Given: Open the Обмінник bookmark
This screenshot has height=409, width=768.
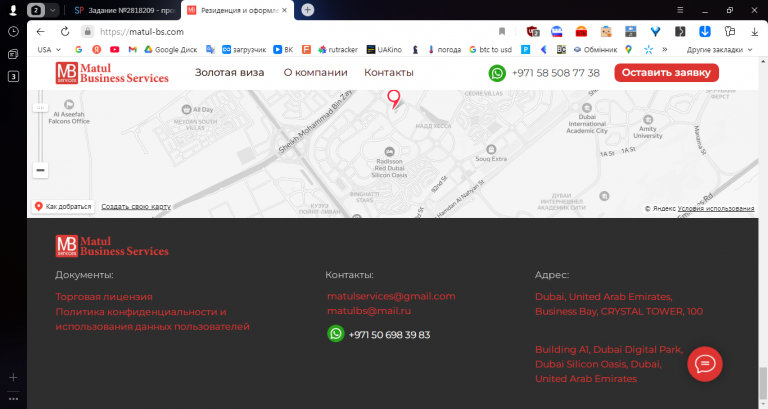Looking at the screenshot, I should (x=595, y=49).
